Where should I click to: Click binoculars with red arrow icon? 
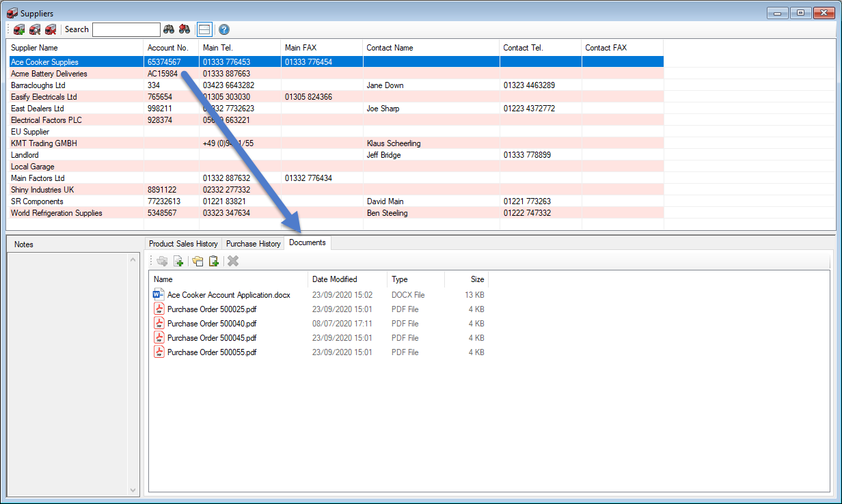tap(185, 29)
